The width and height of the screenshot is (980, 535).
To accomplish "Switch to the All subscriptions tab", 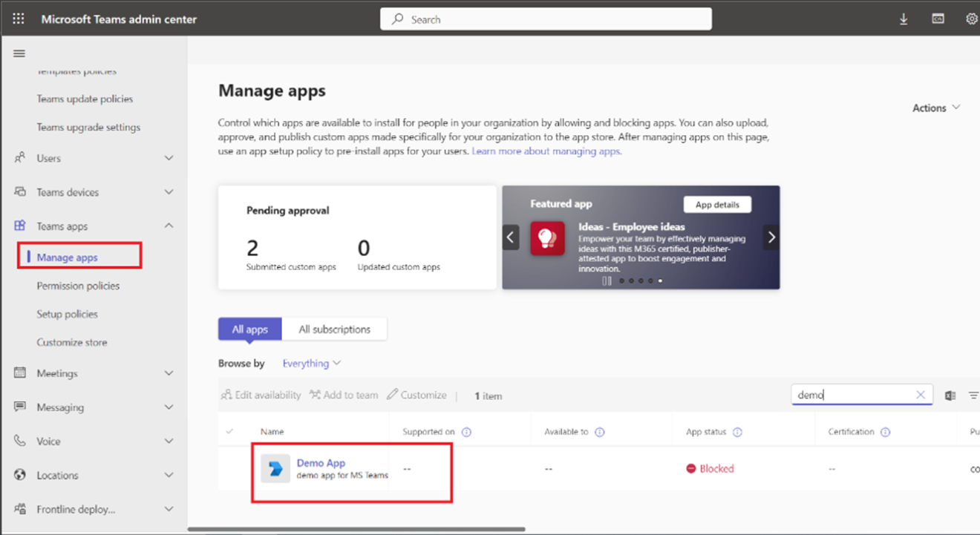I will tap(335, 329).
